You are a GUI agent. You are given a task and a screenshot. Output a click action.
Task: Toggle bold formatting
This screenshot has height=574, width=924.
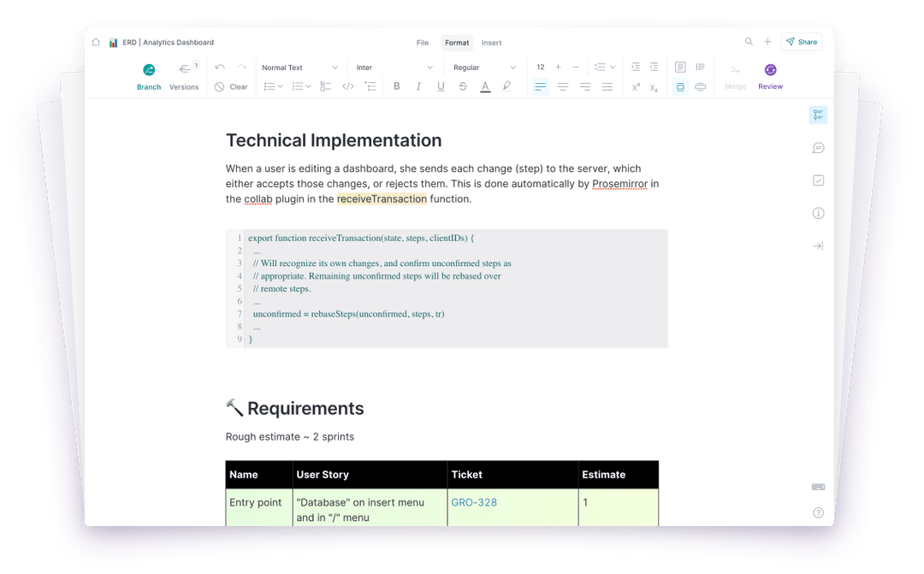tap(397, 86)
